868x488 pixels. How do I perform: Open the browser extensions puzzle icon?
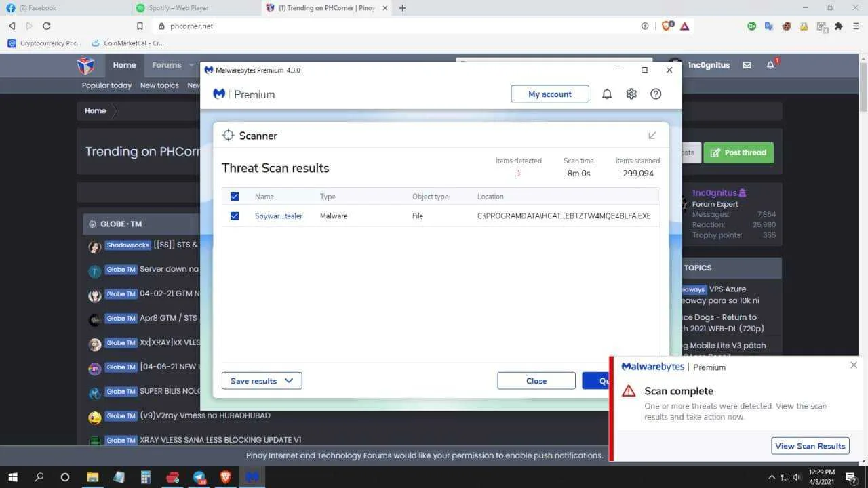pos(839,26)
